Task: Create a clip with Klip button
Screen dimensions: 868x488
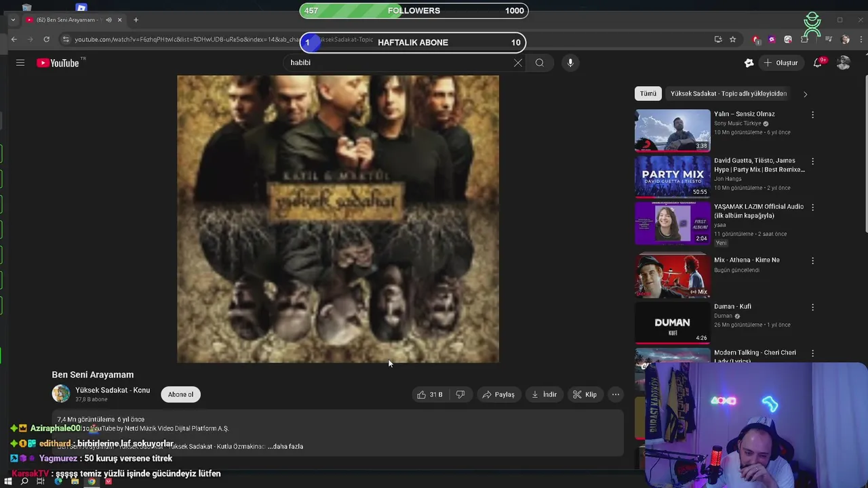Action: pyautogui.click(x=585, y=394)
